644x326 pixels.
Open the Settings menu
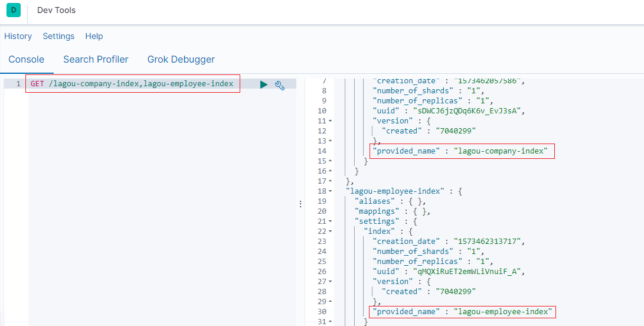click(58, 36)
